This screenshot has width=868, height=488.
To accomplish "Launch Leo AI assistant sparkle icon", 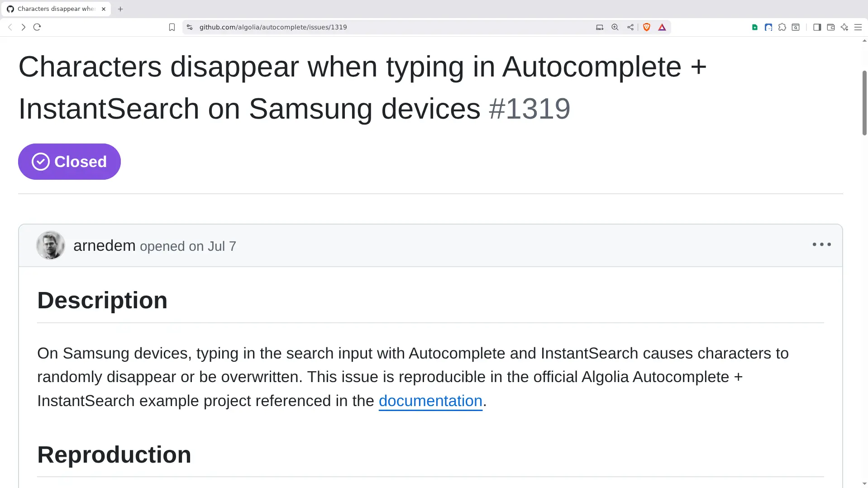I will coord(844,27).
